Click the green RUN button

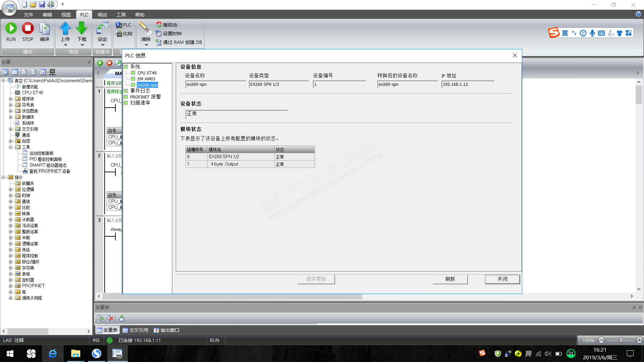coord(11,28)
